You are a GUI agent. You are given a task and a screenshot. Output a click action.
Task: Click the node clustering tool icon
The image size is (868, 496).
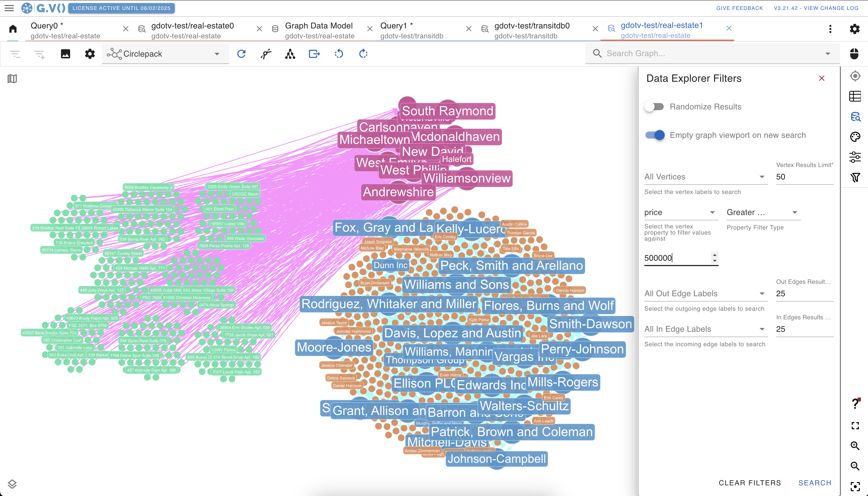tap(290, 54)
